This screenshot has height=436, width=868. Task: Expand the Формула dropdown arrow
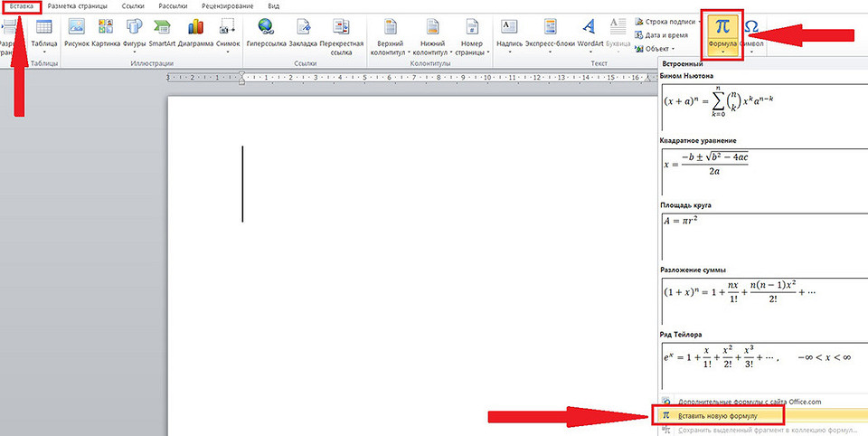725,52
